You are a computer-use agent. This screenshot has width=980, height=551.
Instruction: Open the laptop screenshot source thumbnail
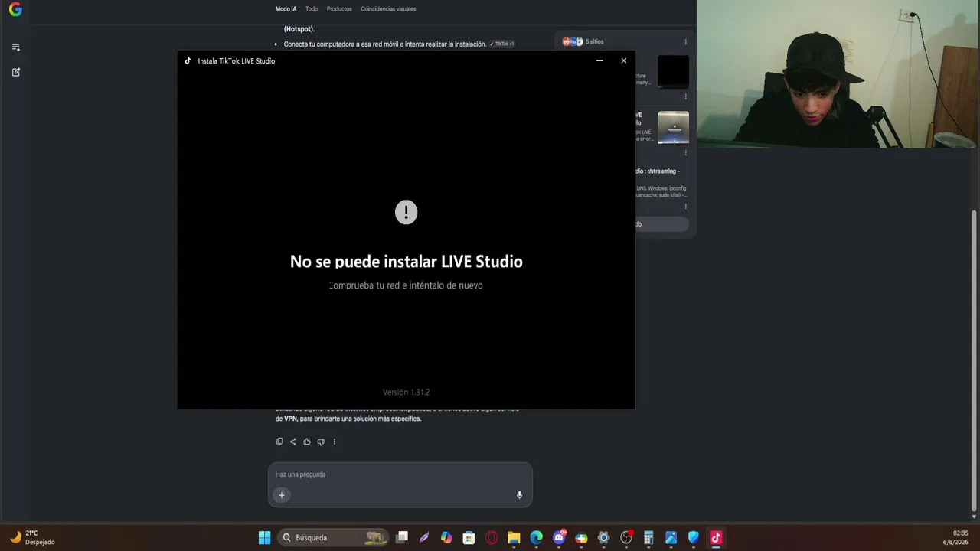click(673, 128)
